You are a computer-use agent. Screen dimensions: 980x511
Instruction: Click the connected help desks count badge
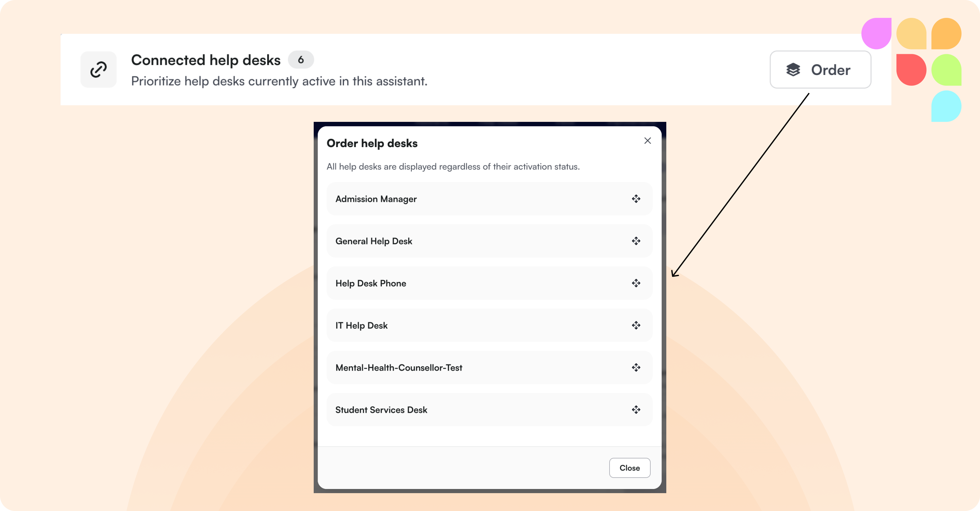[301, 60]
